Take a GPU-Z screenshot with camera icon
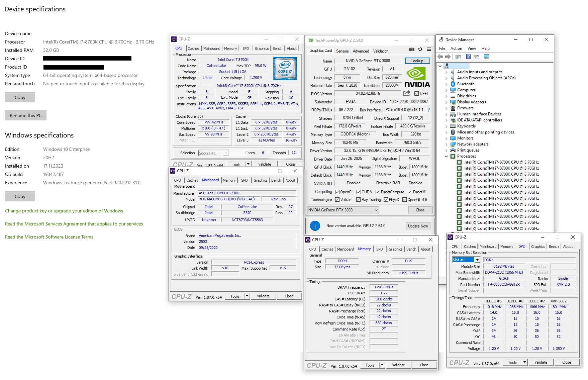Image resolution: width=588 pixels, height=380 pixels. tap(411, 49)
